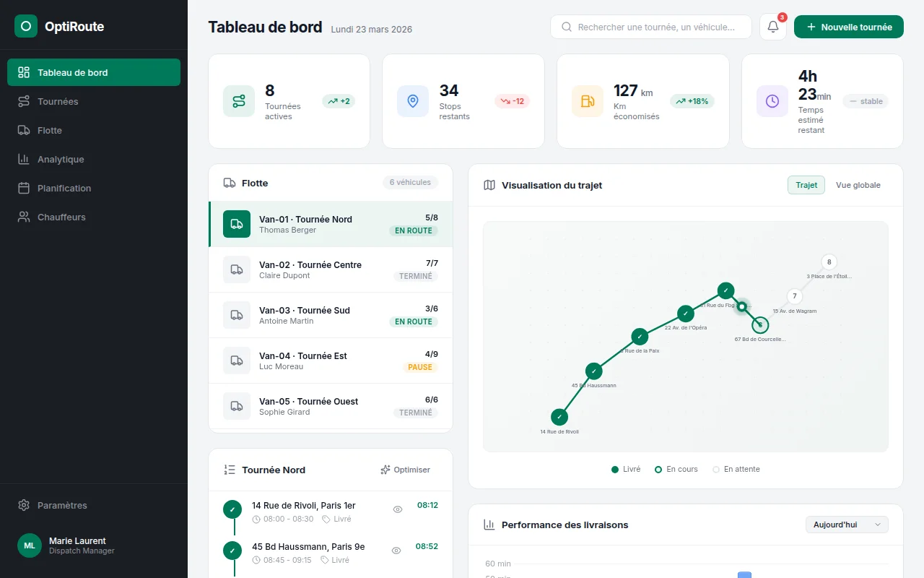Screen dimensions: 924x578
Task: Open Flotte in the sidebar
Action: click(50, 130)
